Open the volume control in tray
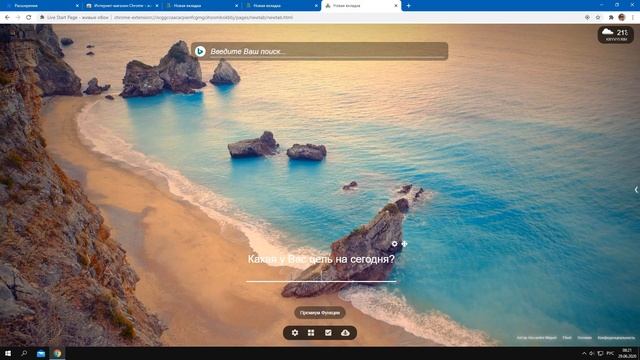This screenshot has width=640, height=360. click(592, 353)
